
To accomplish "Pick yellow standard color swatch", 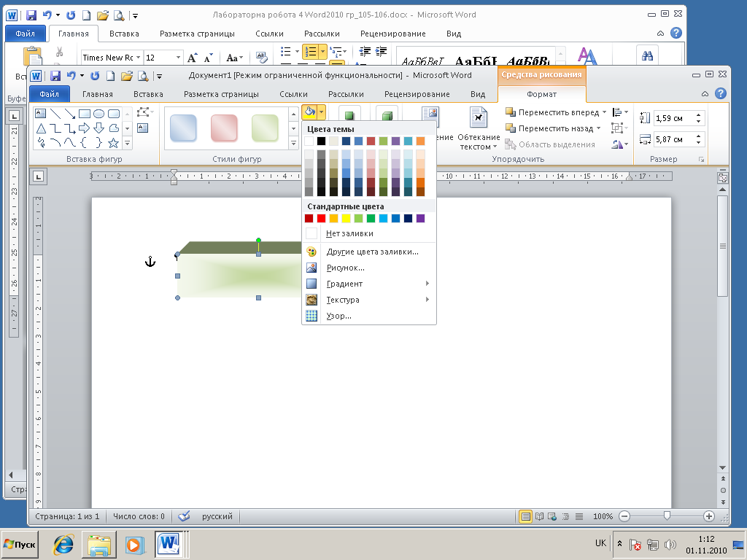I will click(x=347, y=219).
